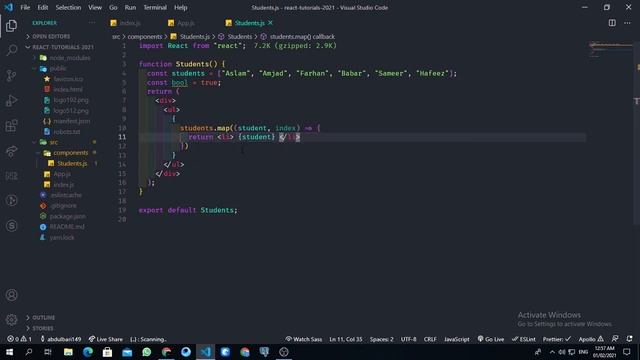Open the Help menu

[x=180, y=7]
